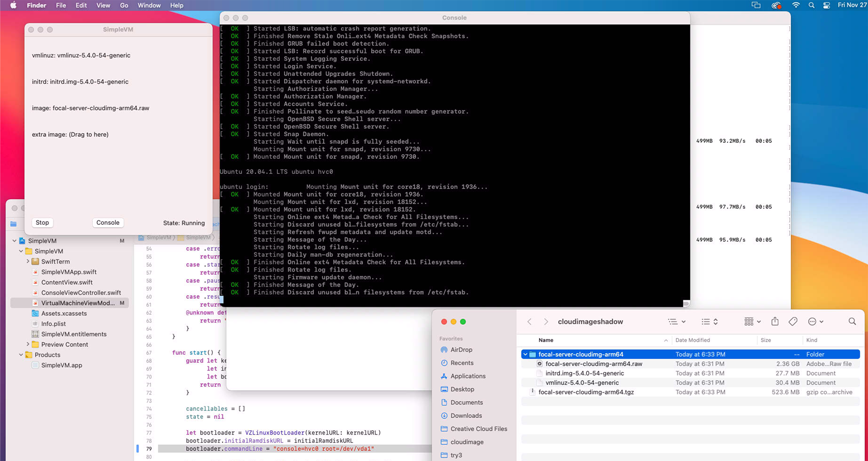Click the Creative Cloud menu bar icon

pos(776,5)
